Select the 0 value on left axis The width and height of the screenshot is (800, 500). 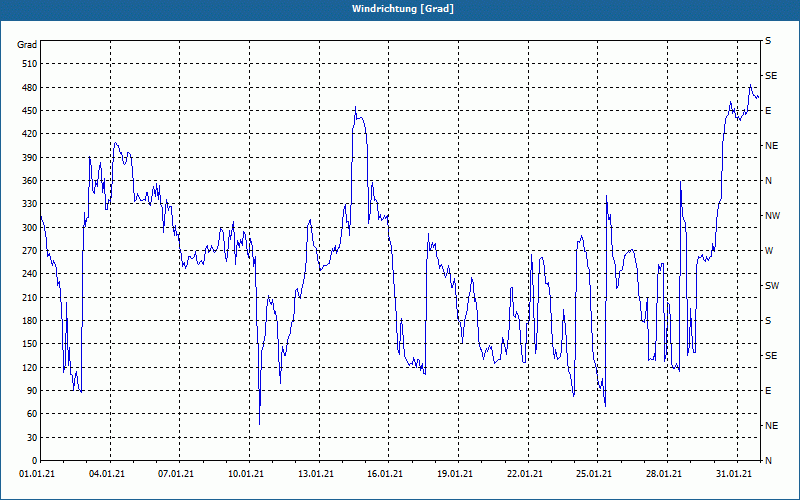pos(34,461)
